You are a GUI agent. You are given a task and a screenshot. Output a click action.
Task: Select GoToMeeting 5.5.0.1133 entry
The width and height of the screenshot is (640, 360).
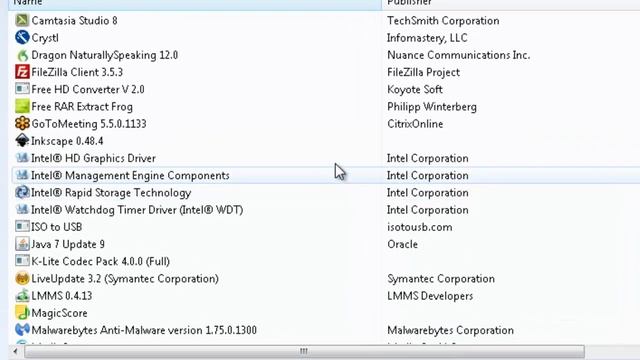point(89,124)
